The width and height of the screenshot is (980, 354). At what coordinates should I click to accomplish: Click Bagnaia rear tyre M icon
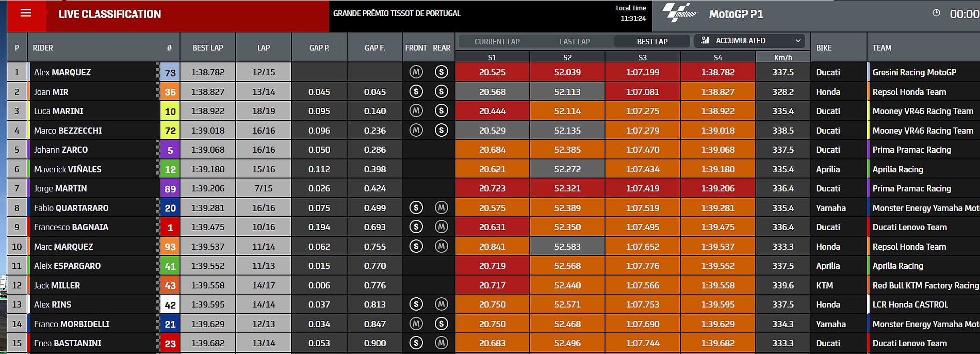pos(441,227)
